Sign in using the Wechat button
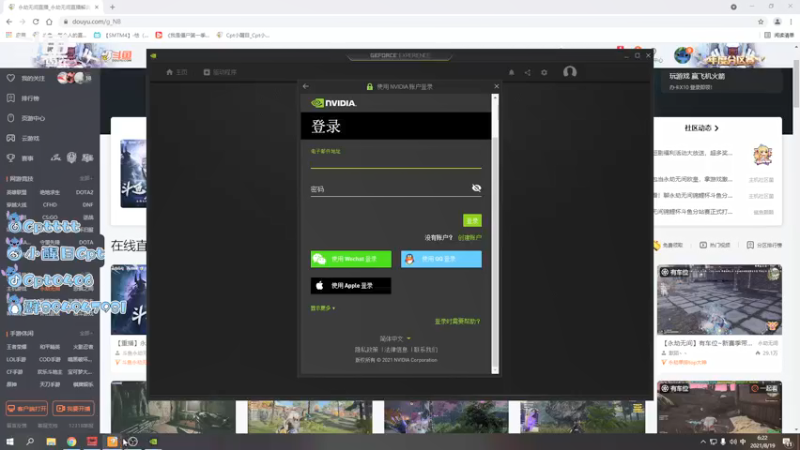 [351, 259]
